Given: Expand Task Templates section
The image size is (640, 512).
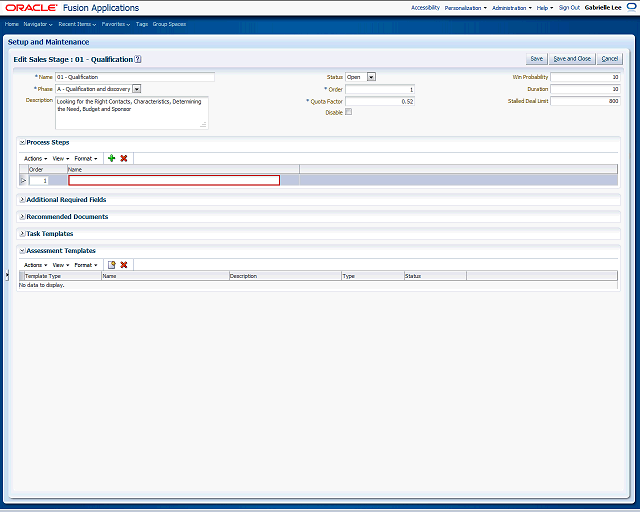Looking at the screenshot, I should (22, 234).
